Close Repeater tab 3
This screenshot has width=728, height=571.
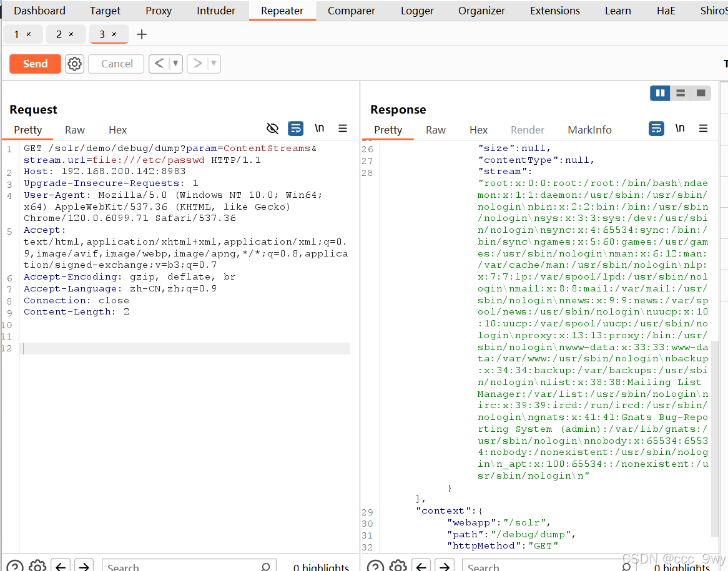(114, 34)
